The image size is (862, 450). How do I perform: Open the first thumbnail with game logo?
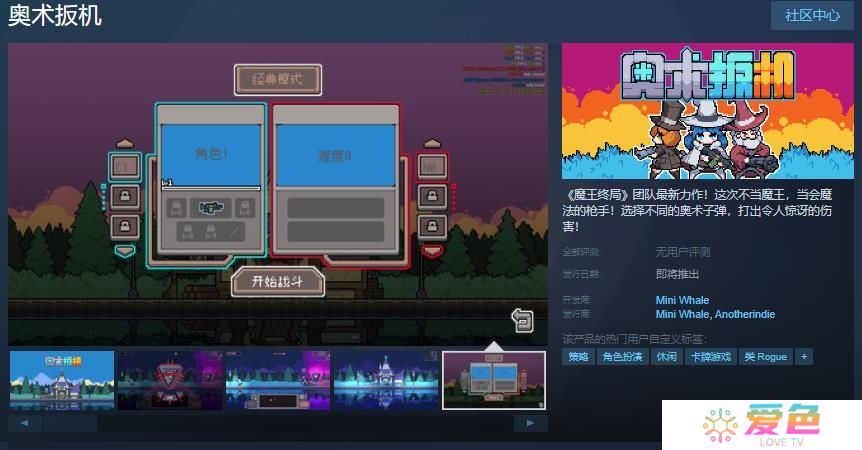pyautogui.click(x=62, y=380)
